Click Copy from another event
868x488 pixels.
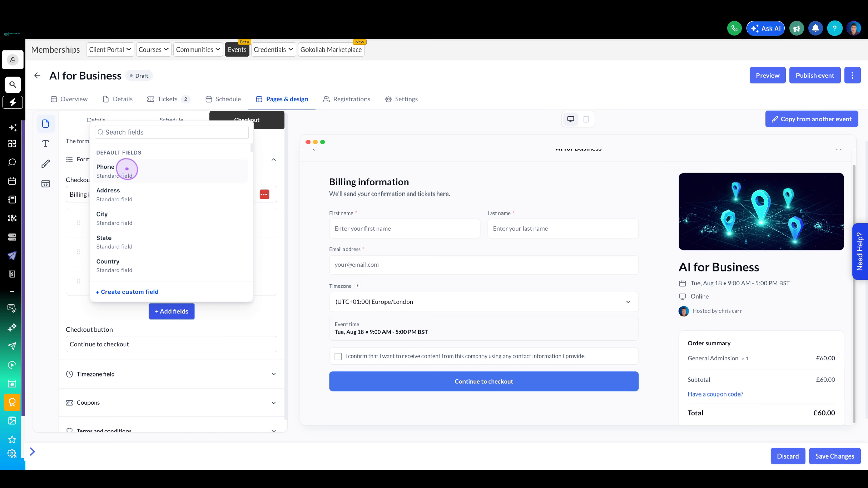811,119
